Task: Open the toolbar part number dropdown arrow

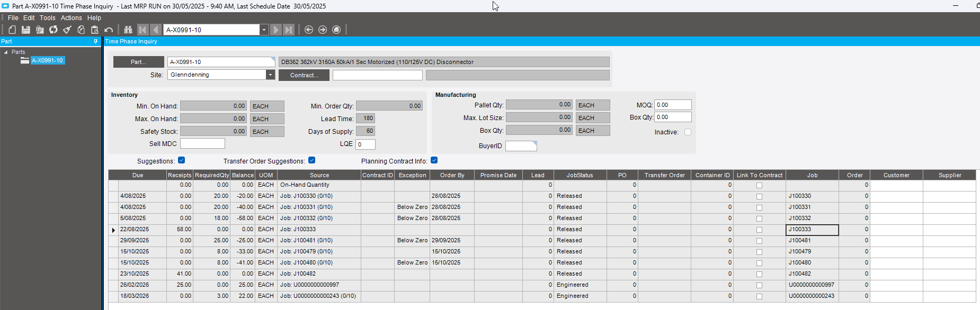Action: [264, 30]
